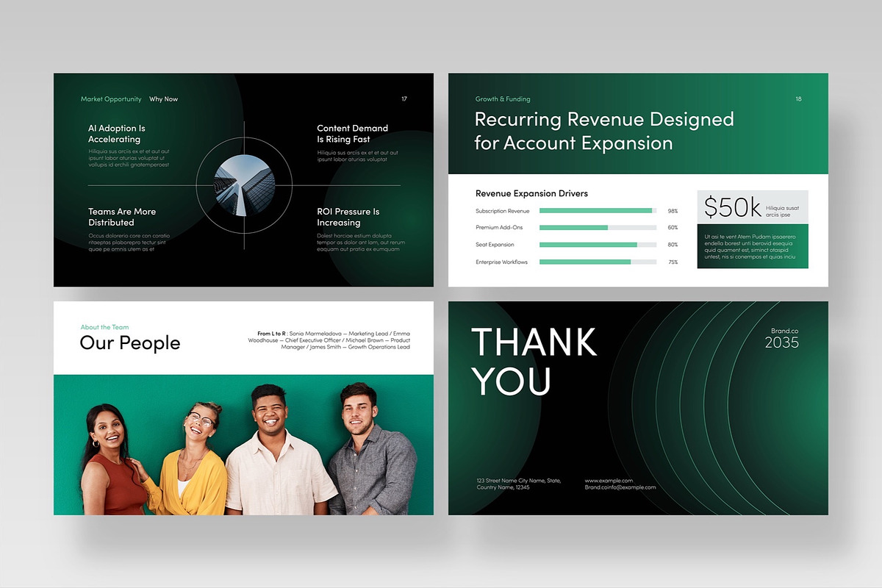This screenshot has height=588, width=882.
Task: Select the "Why Now" label
Action: point(163,99)
